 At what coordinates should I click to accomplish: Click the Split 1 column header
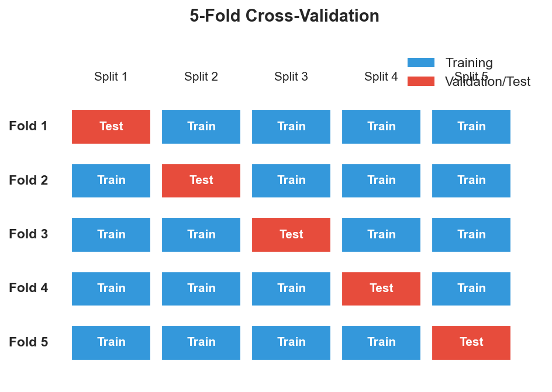pos(111,77)
